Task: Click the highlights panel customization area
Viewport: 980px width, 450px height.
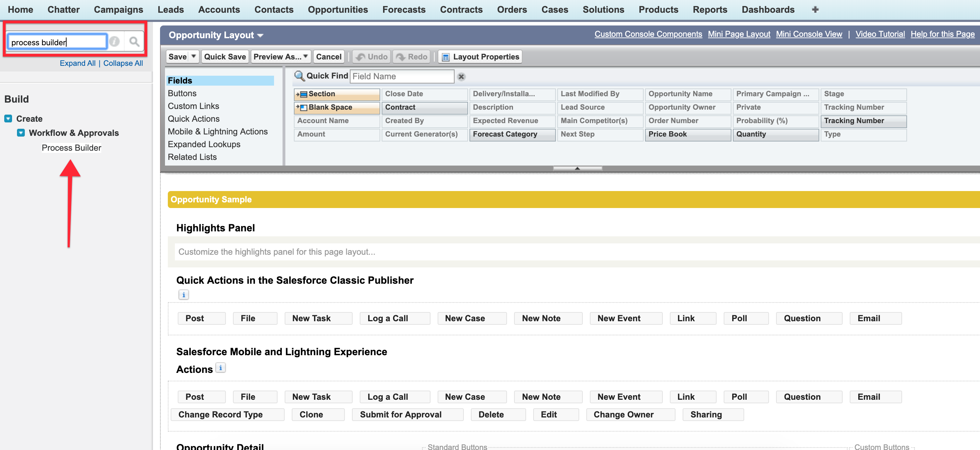Action: coord(577,252)
